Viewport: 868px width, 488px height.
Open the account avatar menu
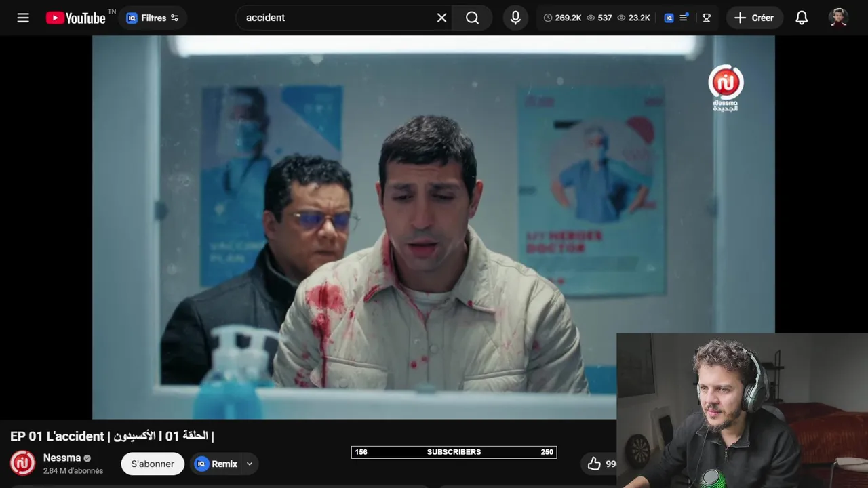[x=839, y=18]
